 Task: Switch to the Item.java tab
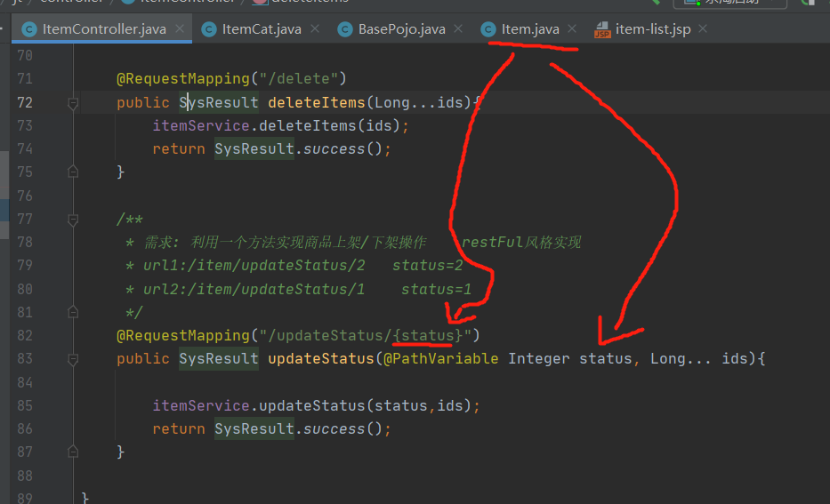pyautogui.click(x=530, y=29)
